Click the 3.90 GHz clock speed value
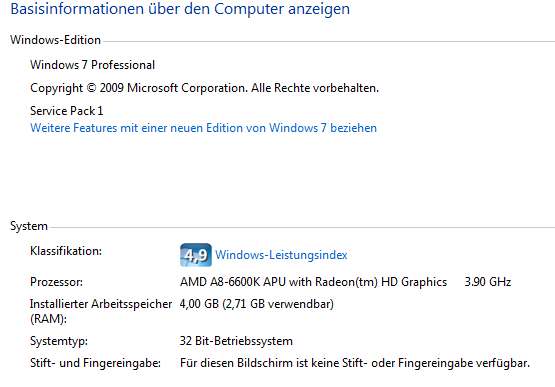The image size is (555, 387). [488, 282]
